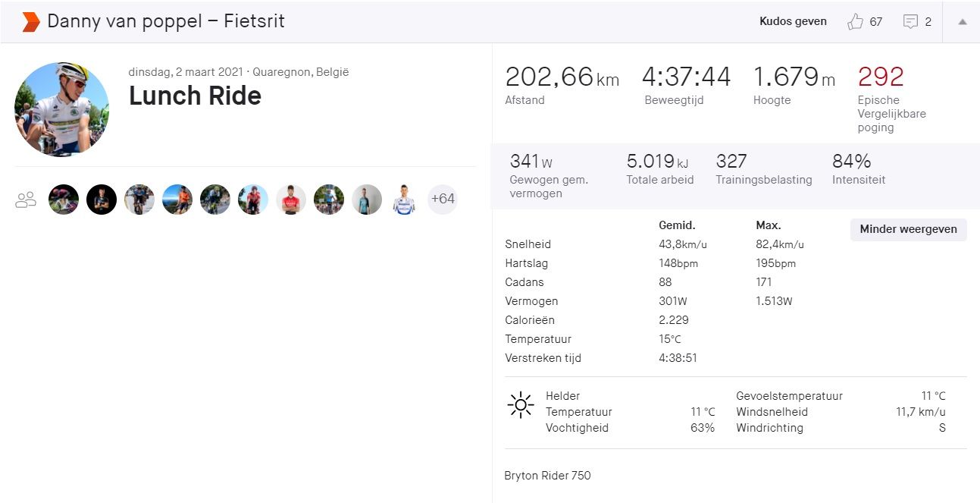Click the 202,66 km Afstand stat

(562, 76)
